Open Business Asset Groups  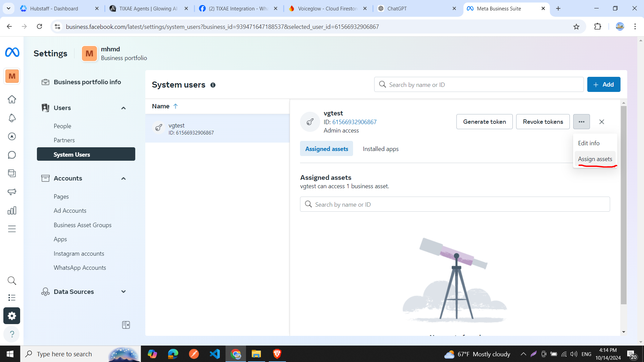[x=83, y=225]
